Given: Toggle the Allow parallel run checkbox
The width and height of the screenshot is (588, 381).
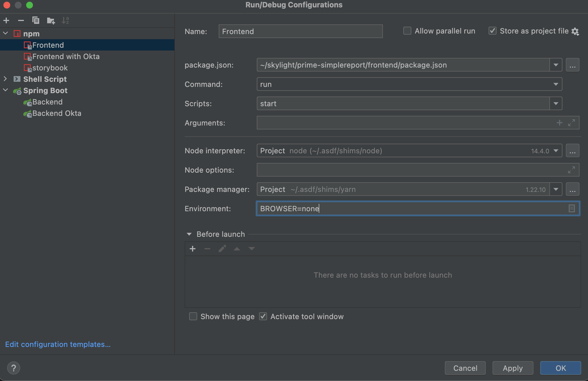Looking at the screenshot, I should (x=407, y=31).
